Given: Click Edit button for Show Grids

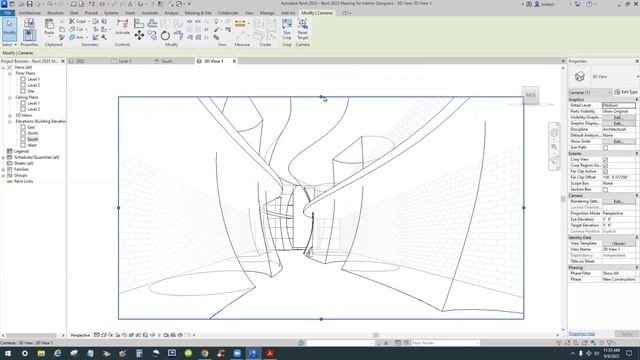Looking at the screenshot, I should (618, 141).
